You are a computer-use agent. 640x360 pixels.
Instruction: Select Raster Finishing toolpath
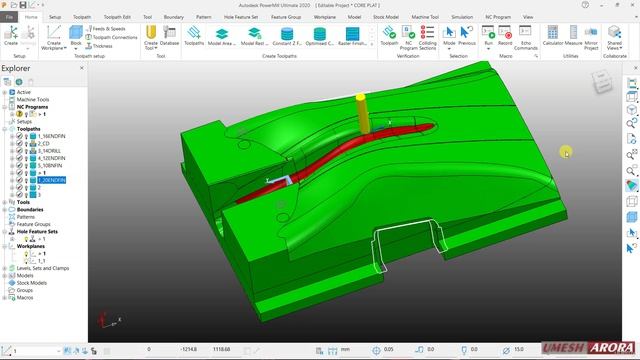(x=352, y=36)
